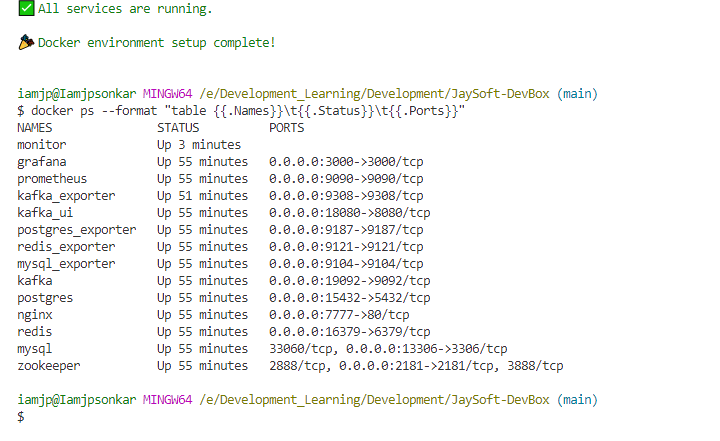Screen dimensions: 720x441
Task: Click the green checkmark emoji icon
Action: pyautogui.click(x=26, y=8)
